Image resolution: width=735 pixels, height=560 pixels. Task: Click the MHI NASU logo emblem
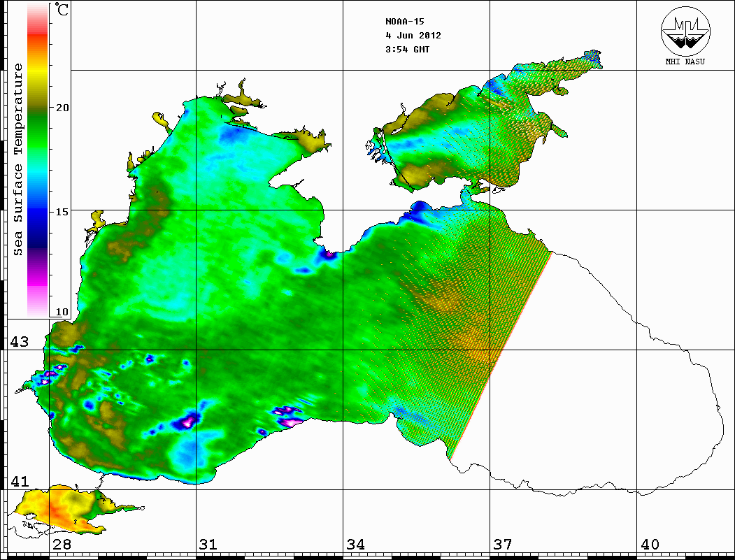pyautogui.click(x=685, y=31)
